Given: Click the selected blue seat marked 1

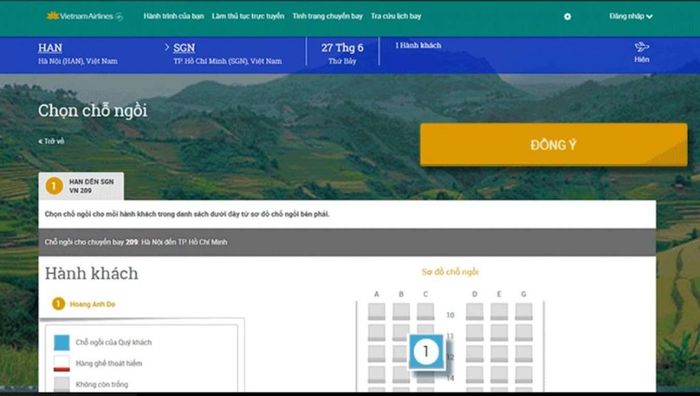Looking at the screenshot, I should [x=426, y=352].
